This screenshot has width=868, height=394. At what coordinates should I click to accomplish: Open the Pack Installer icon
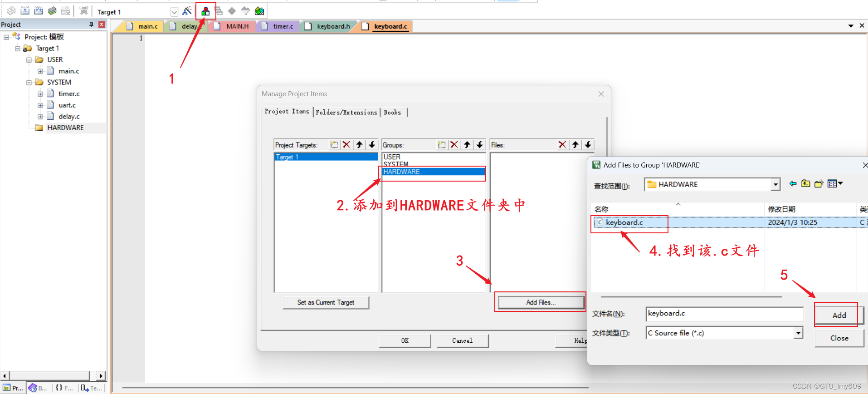click(x=259, y=11)
